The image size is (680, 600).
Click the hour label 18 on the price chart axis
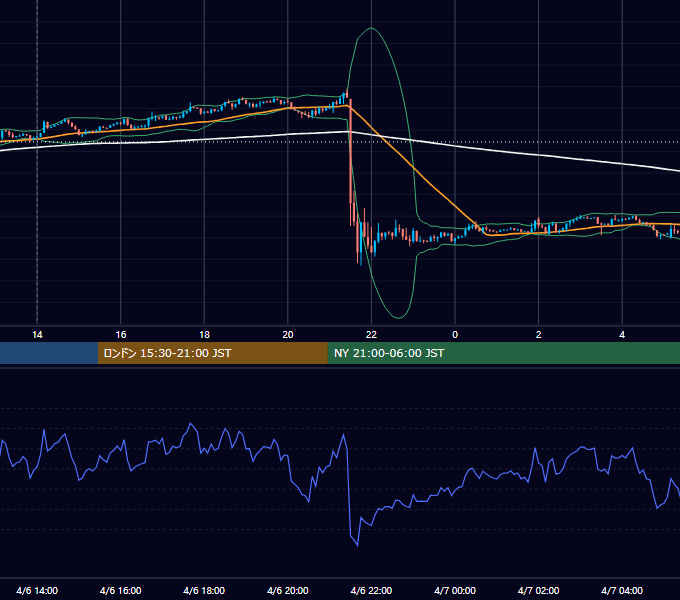[x=204, y=335]
